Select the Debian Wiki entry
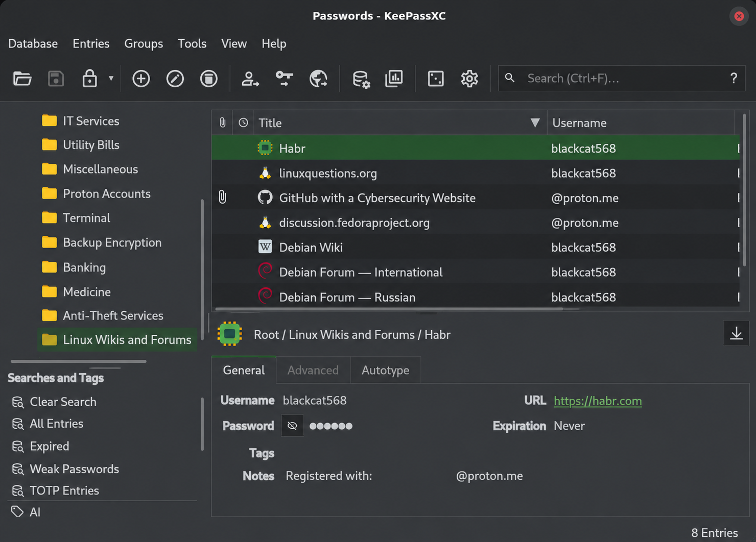The image size is (756, 542). pos(476,247)
